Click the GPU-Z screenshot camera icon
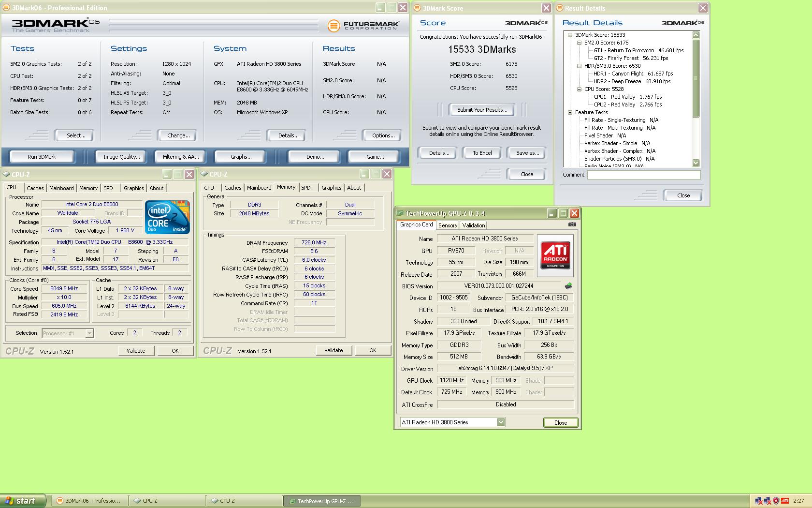 tap(572, 224)
